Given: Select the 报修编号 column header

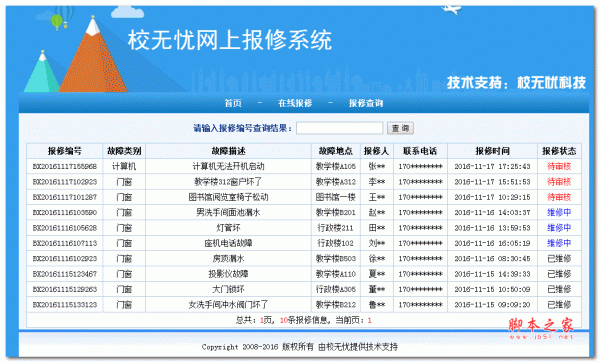Looking at the screenshot, I should point(65,151).
